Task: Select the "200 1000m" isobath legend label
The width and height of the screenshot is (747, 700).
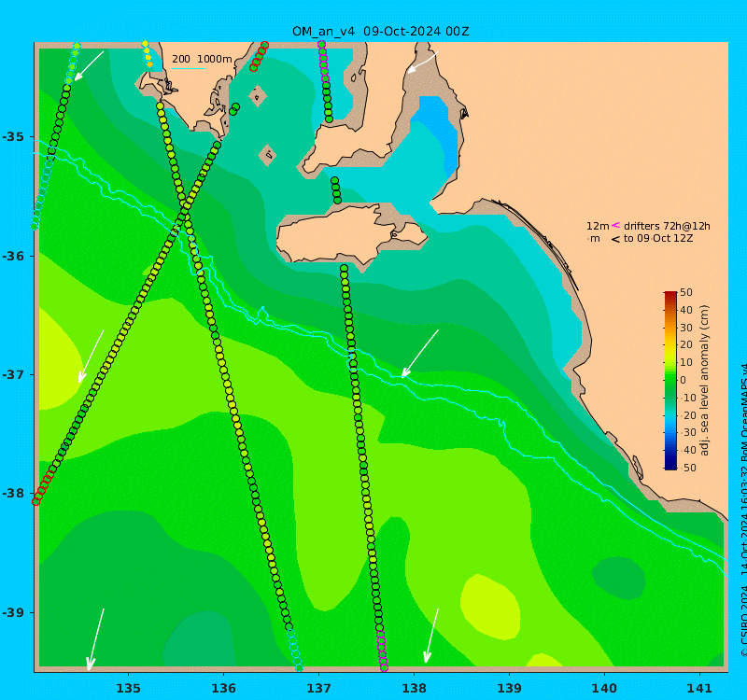Action: (x=202, y=59)
